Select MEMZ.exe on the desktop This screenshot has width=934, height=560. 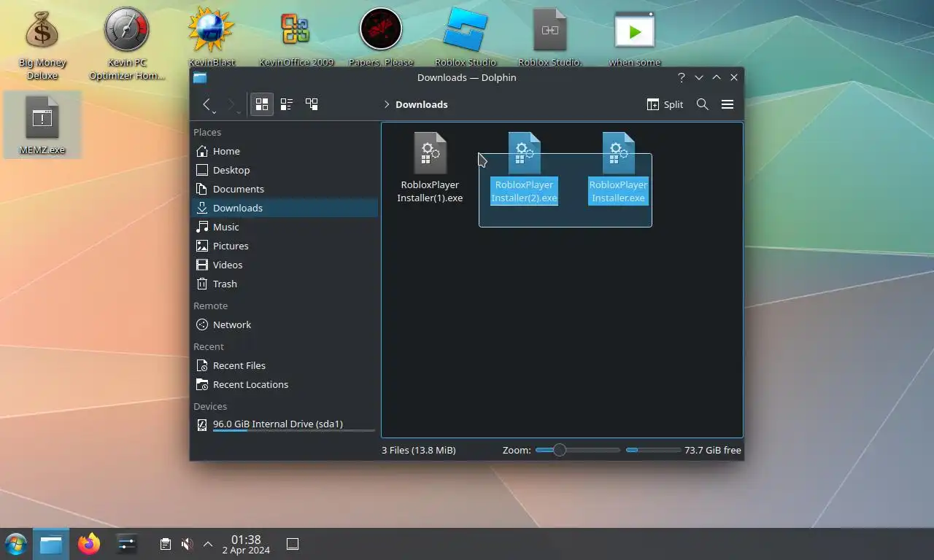point(42,125)
